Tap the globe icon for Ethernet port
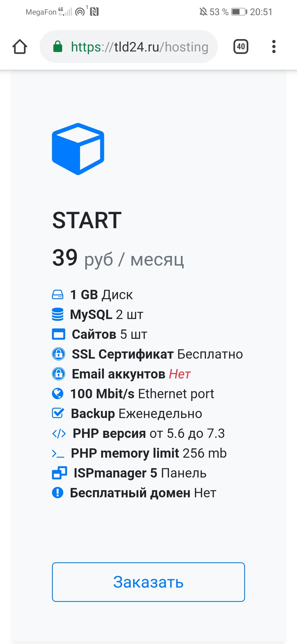The image size is (297, 644). [x=58, y=394]
